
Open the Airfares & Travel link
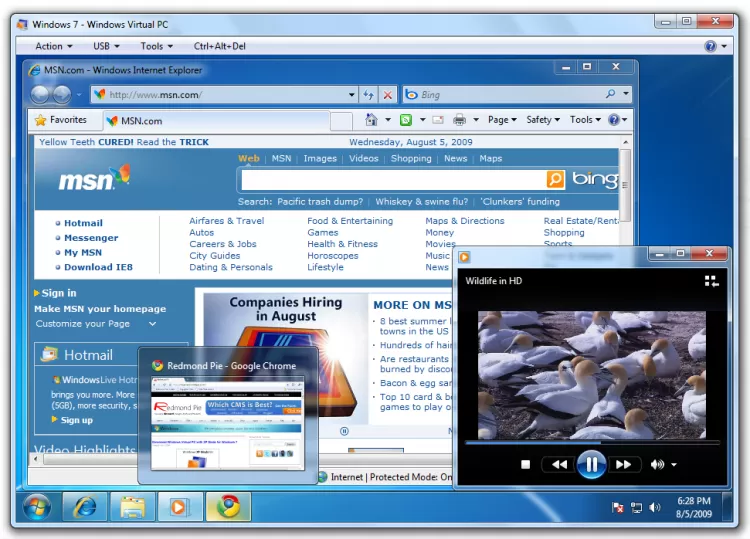(x=226, y=220)
